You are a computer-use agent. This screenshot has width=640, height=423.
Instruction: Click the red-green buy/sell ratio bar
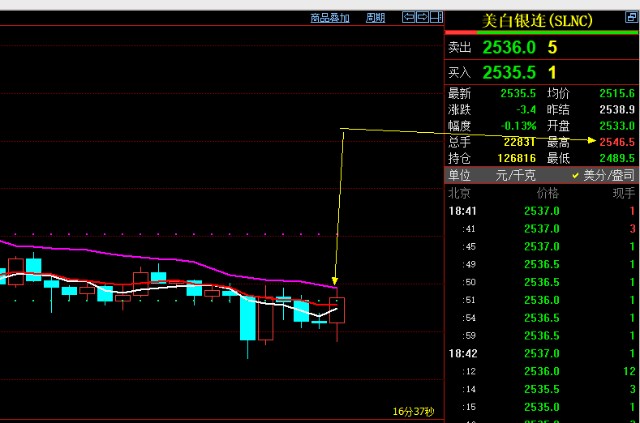540,32
